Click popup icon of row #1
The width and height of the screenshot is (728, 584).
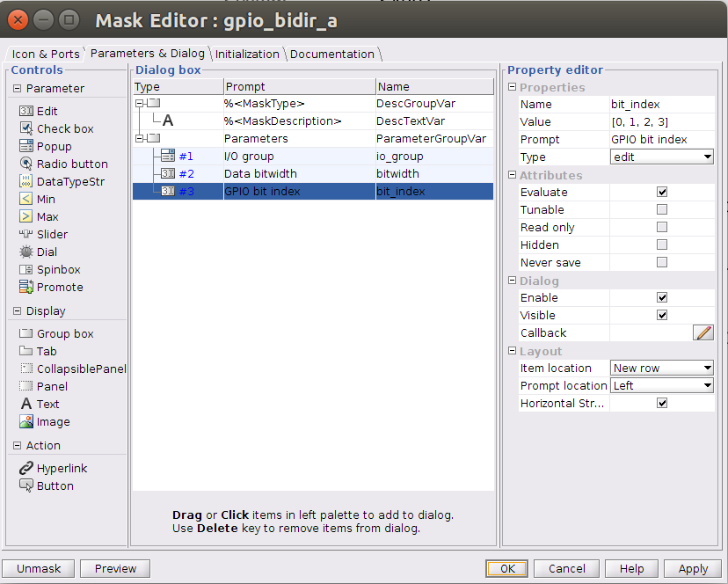168,156
